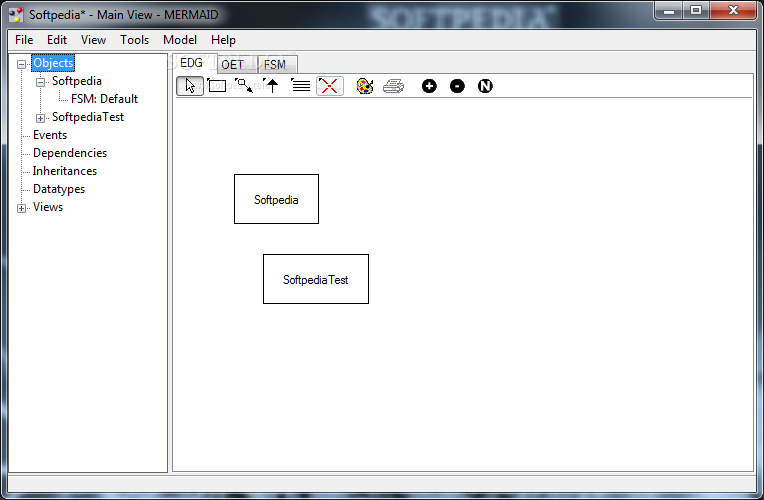Open the View menu

click(x=93, y=40)
